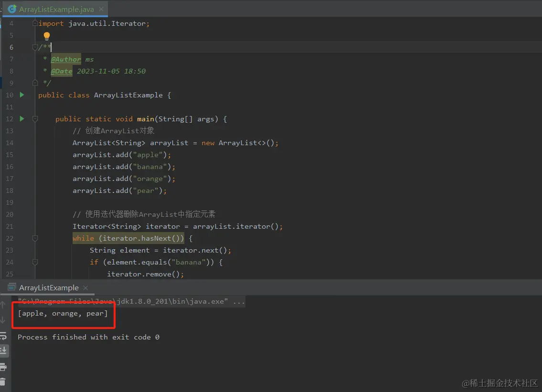542x392 pixels.
Task: Collapse the import block at line 4
Action: tap(35, 23)
